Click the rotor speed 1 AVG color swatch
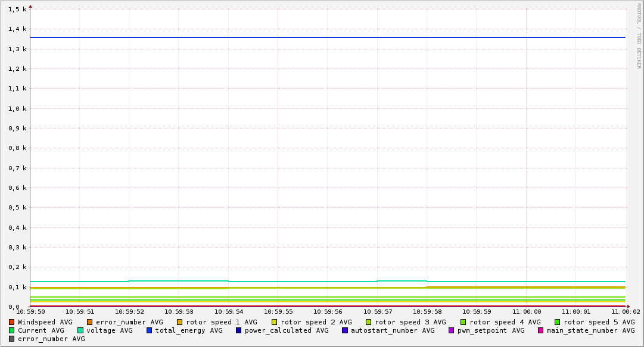The height and width of the screenshot is (347, 644). [x=180, y=322]
